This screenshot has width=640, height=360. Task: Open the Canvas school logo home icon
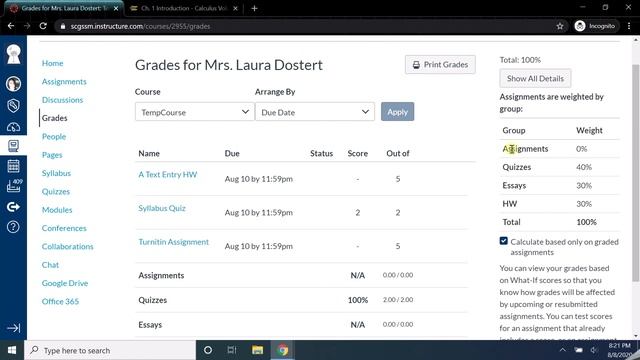coord(13,54)
